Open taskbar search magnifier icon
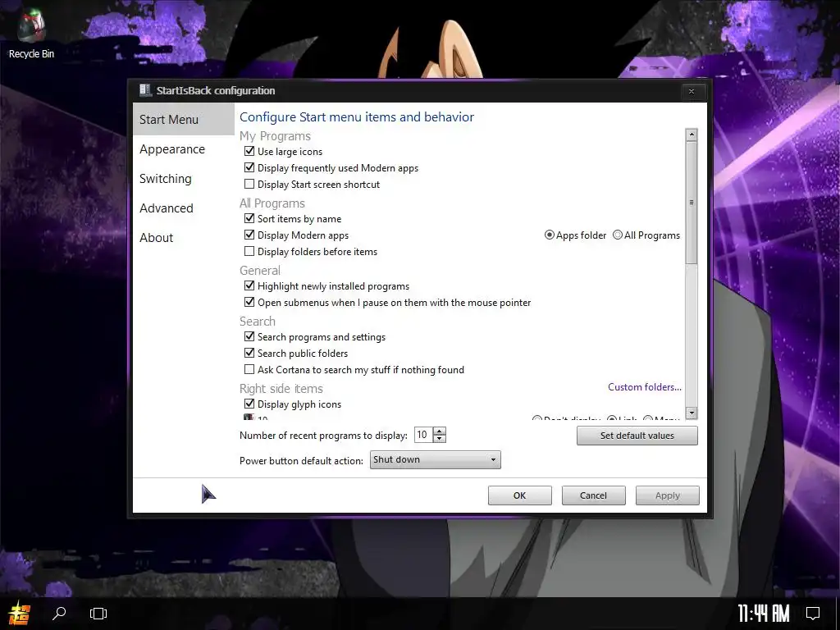Screen dimensions: 840x630 (x=59, y=613)
